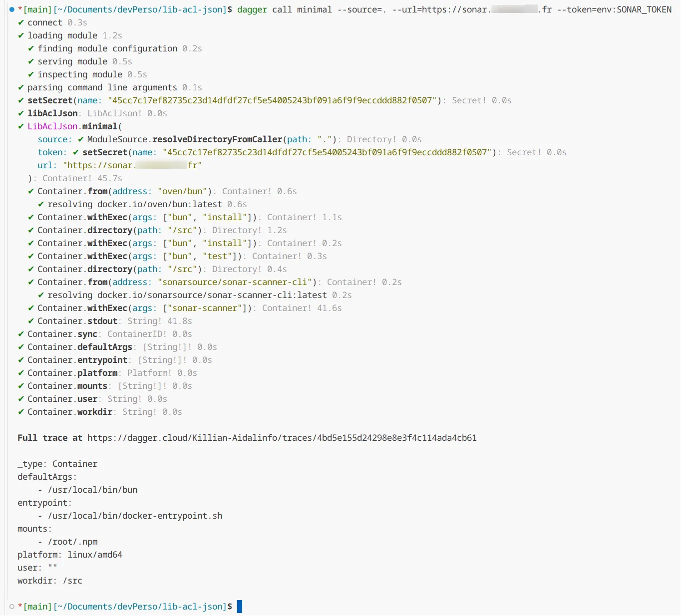Click the checkmark beside 'Container.mounts'
The image size is (681, 616).
(21, 386)
